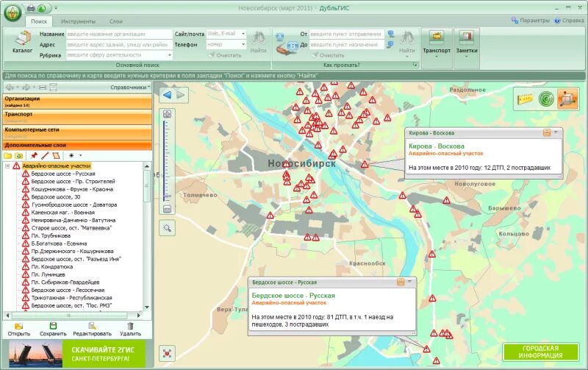Image resolution: width=588 pixels, height=370 pixels.
Task: Collapse the Аварийно-опасные участки tree node
Action: [x=7, y=166]
